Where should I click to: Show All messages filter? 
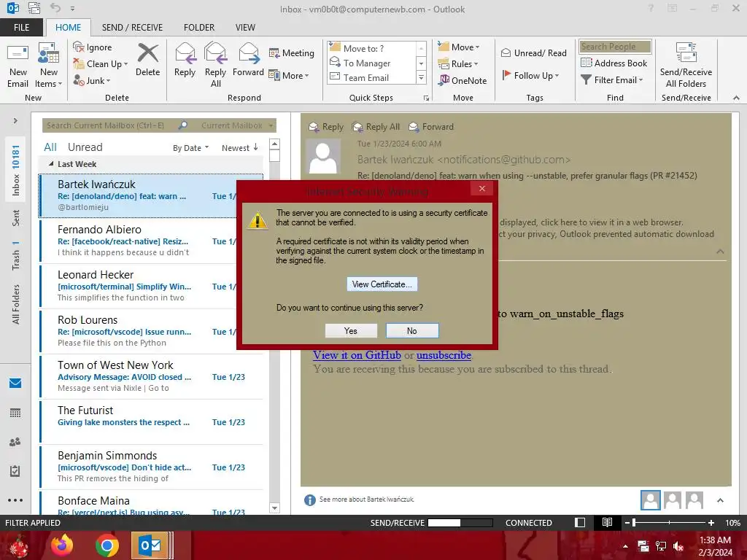pos(50,147)
